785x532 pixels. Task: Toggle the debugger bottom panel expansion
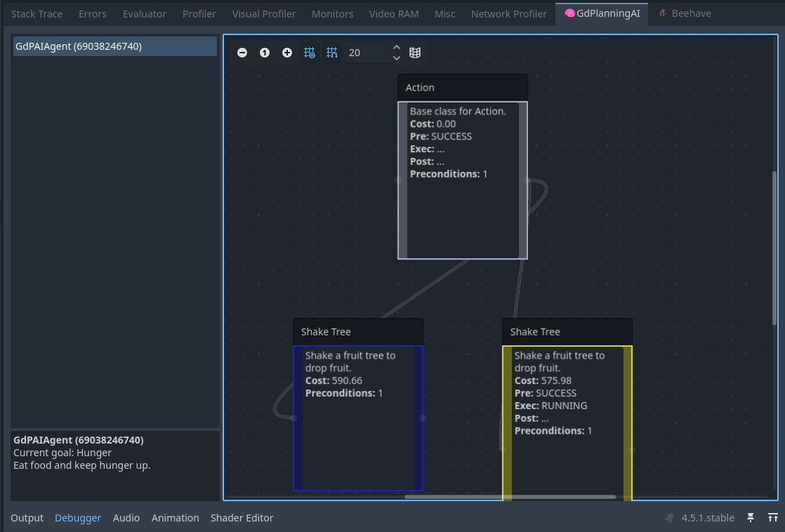pyautogui.click(x=772, y=518)
